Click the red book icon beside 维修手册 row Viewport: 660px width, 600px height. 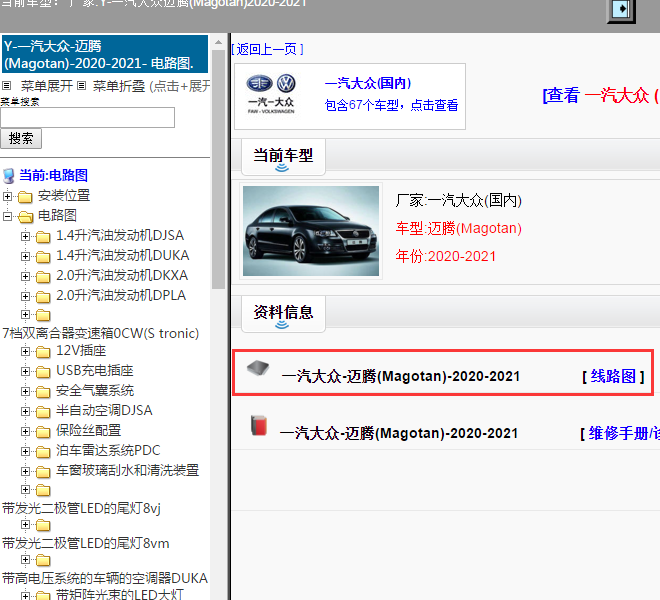[x=259, y=425]
